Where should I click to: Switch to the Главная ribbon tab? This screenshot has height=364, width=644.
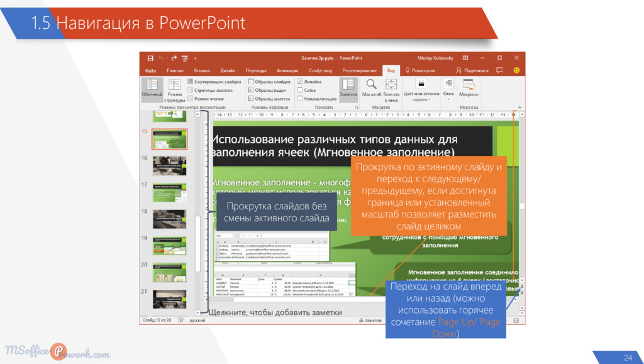pyautogui.click(x=175, y=70)
